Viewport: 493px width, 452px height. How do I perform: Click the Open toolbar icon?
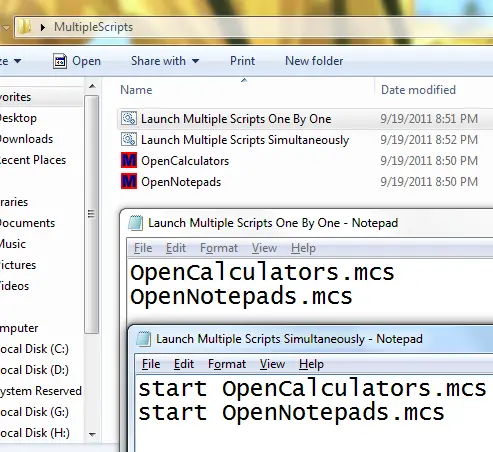click(60, 61)
